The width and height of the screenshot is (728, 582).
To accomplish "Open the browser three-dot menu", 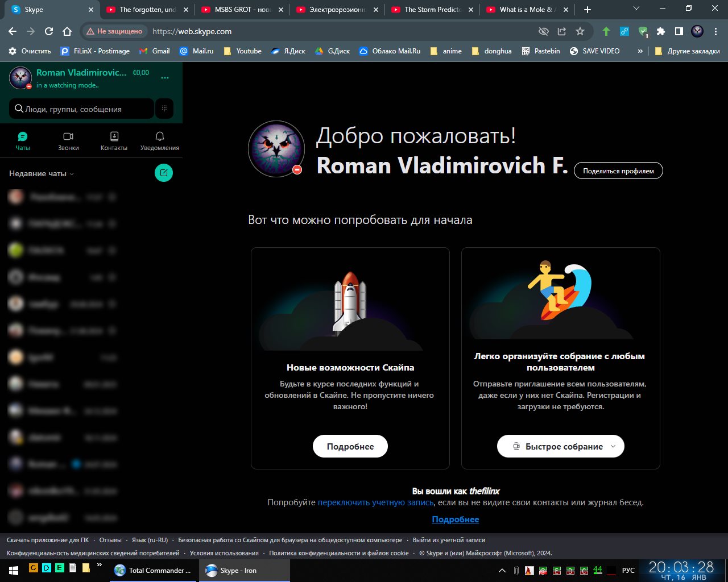I will 715,31.
